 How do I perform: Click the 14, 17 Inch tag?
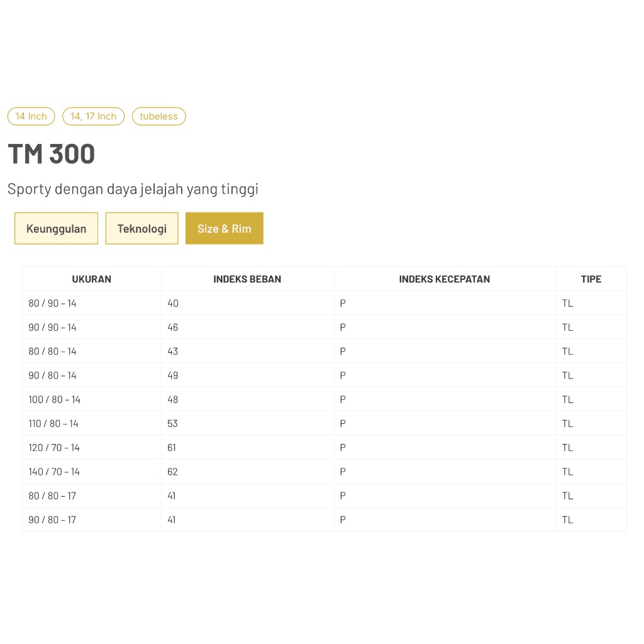(93, 116)
